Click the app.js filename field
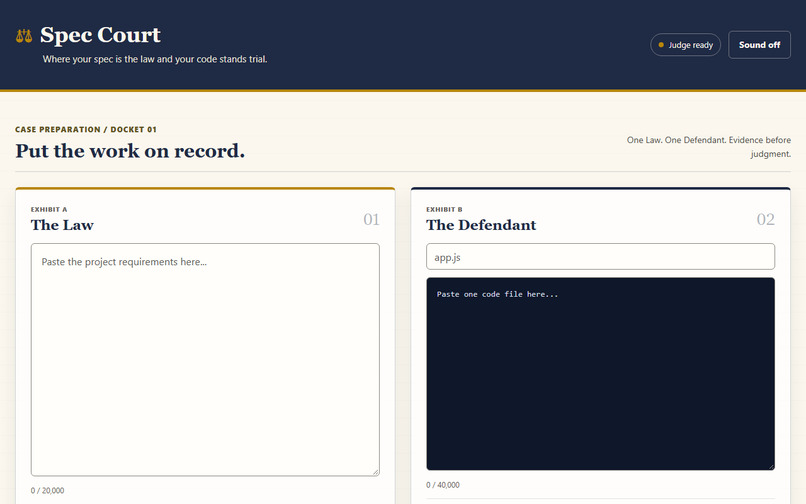 click(600, 257)
